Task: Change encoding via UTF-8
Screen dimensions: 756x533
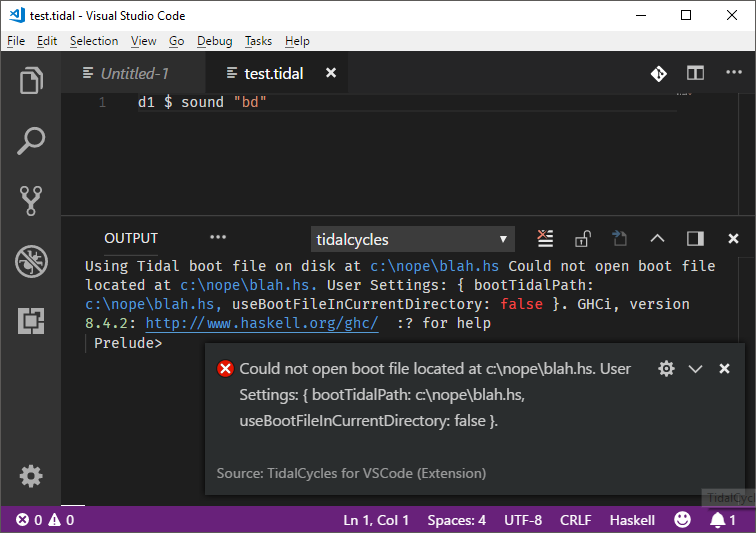Action: pos(523,520)
